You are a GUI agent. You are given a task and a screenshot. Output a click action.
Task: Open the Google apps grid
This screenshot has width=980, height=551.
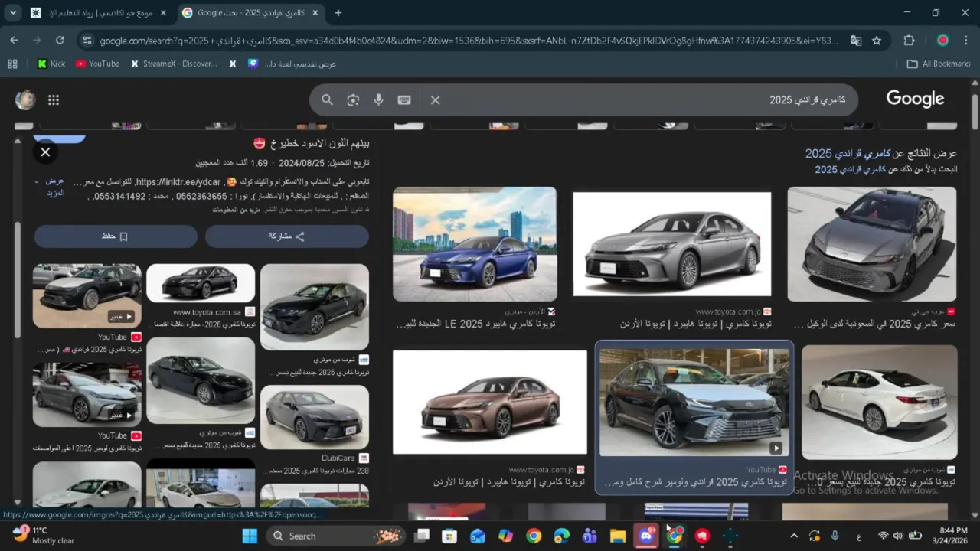click(54, 100)
